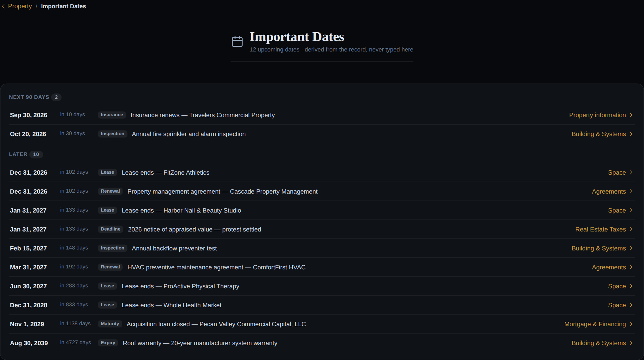Click Renewal tag on HVAC maintenance row
Screen dimensions: 644x360
coord(110,267)
